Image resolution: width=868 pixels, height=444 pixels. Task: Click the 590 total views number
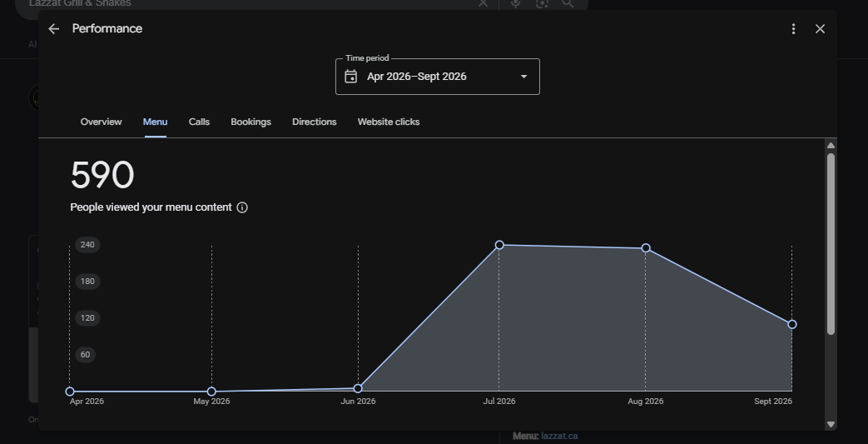tap(102, 175)
